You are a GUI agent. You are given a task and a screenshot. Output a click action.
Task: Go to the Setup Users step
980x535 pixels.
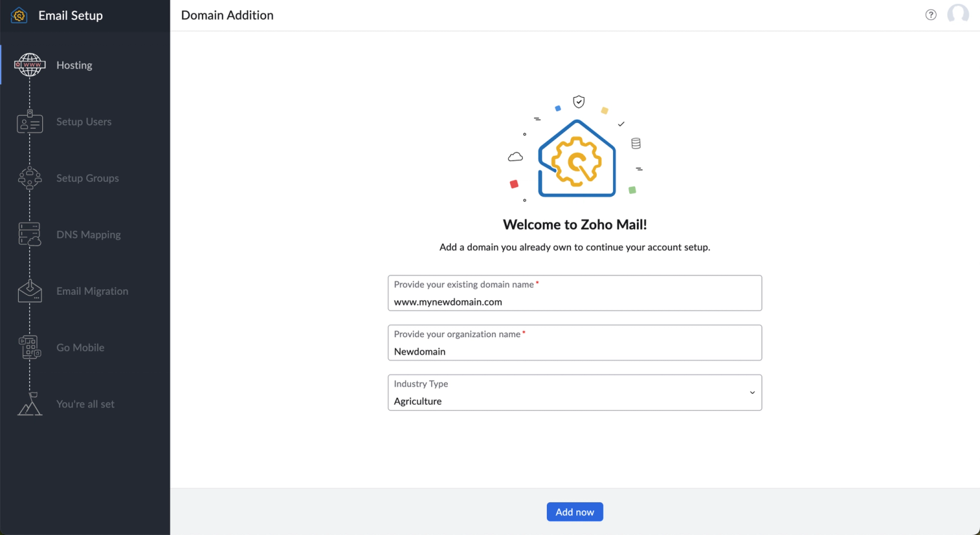(x=86, y=122)
